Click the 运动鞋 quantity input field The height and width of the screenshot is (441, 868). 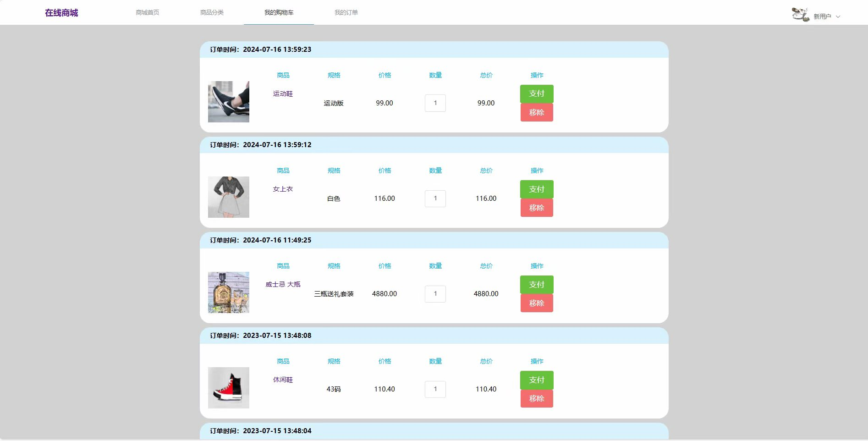(x=435, y=103)
